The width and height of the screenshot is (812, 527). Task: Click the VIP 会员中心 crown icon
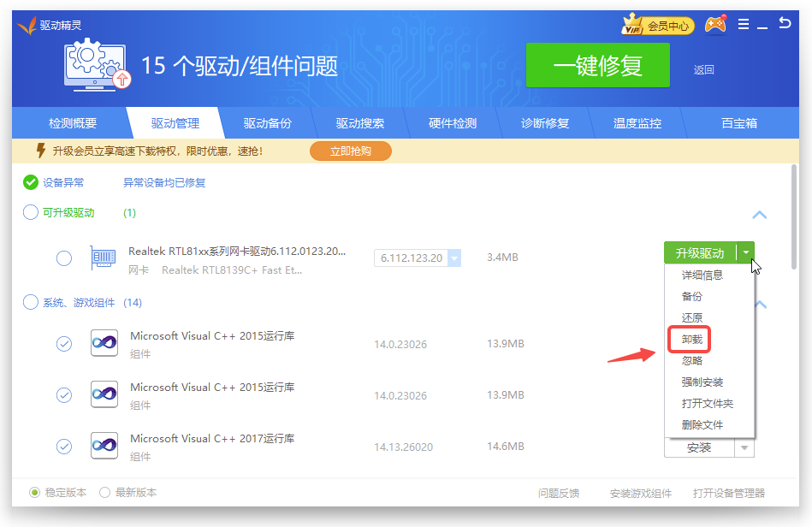click(633, 25)
